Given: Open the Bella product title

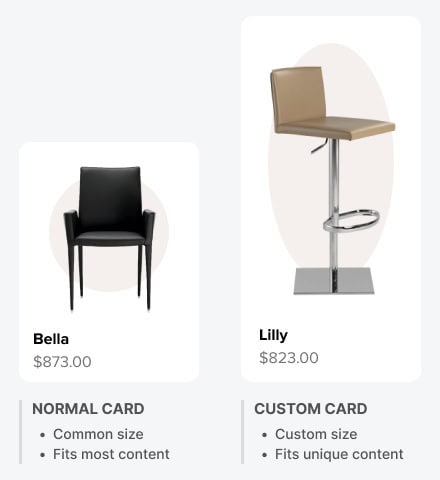Looking at the screenshot, I should coord(51,339).
